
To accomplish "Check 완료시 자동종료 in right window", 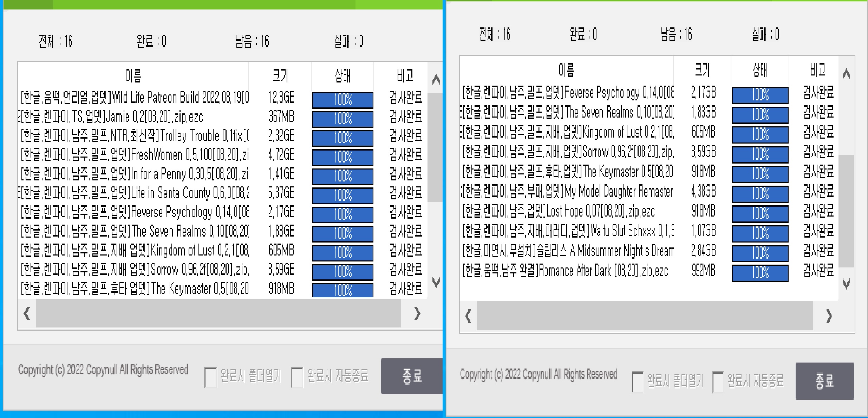I will [718, 382].
